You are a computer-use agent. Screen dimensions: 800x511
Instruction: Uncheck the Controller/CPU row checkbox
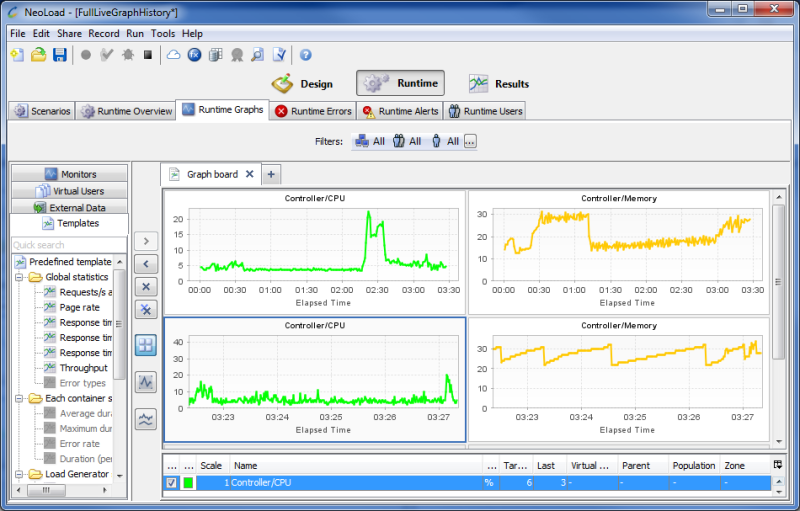click(171, 483)
